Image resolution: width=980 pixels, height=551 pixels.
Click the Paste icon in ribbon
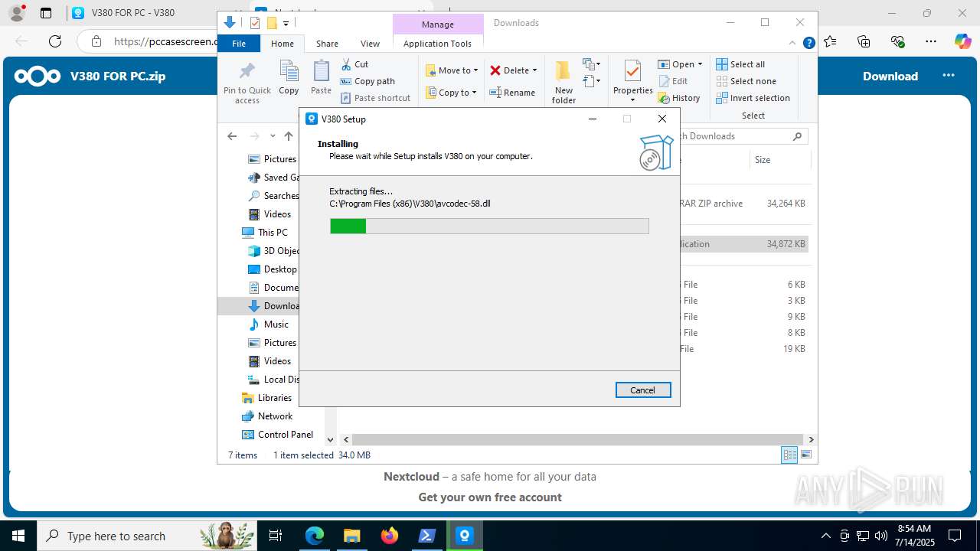point(321,78)
